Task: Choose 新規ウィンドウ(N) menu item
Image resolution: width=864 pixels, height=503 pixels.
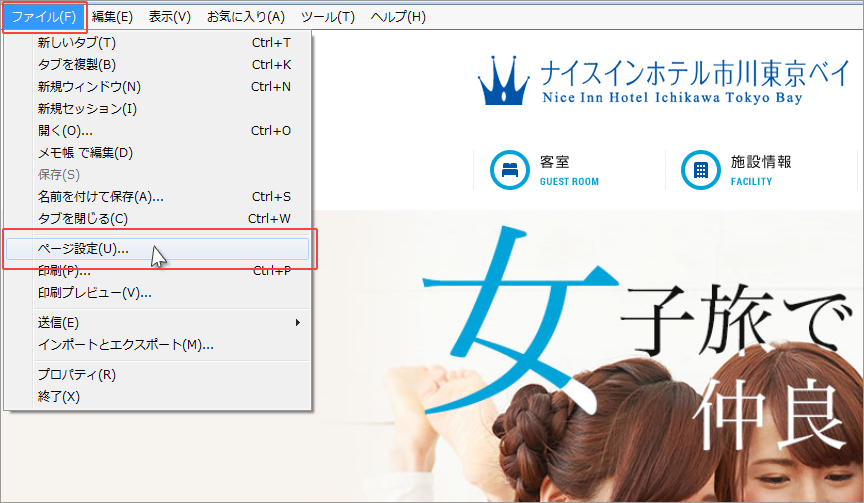Action: click(158, 86)
